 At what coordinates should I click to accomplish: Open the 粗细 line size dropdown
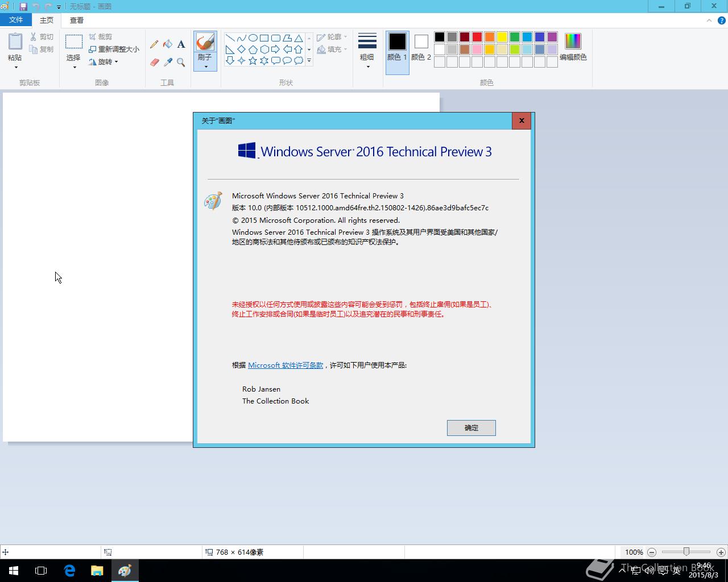click(367, 51)
